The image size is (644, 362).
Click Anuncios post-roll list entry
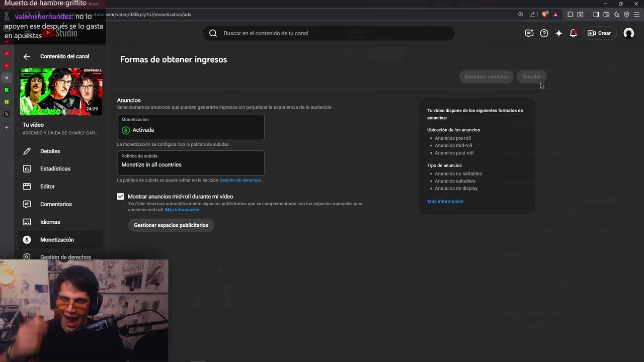454,153
